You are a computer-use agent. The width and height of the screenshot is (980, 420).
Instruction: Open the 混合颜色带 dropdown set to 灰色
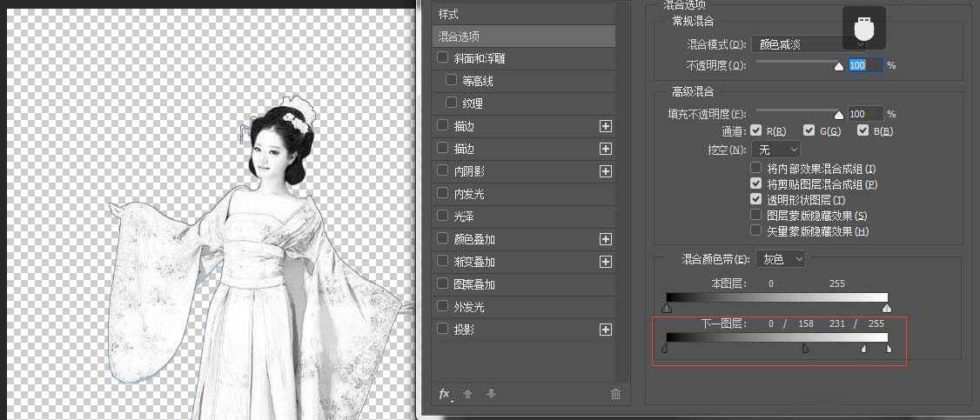[781, 258]
